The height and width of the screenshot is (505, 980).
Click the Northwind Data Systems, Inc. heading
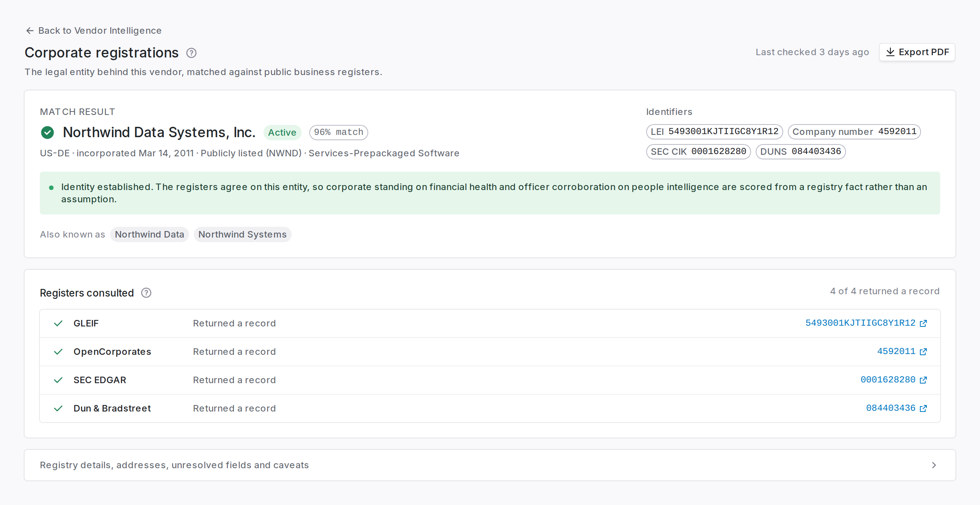tap(159, 133)
